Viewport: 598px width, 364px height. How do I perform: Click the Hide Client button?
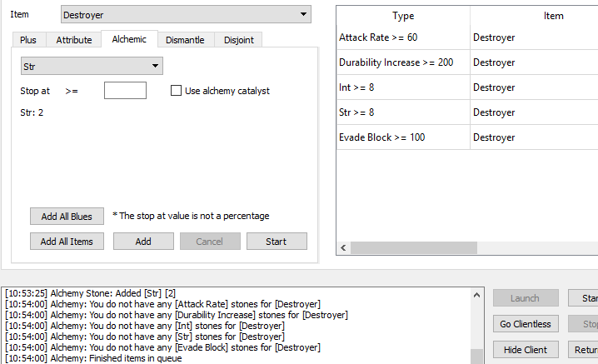[525, 350]
